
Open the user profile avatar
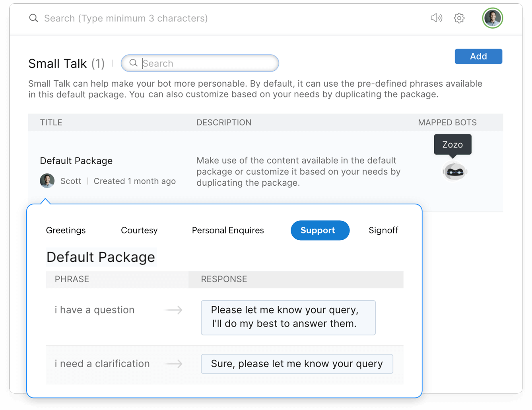coord(492,18)
